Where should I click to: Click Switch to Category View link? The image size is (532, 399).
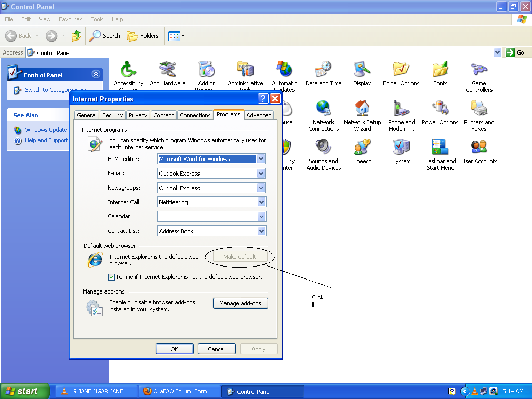(x=56, y=90)
